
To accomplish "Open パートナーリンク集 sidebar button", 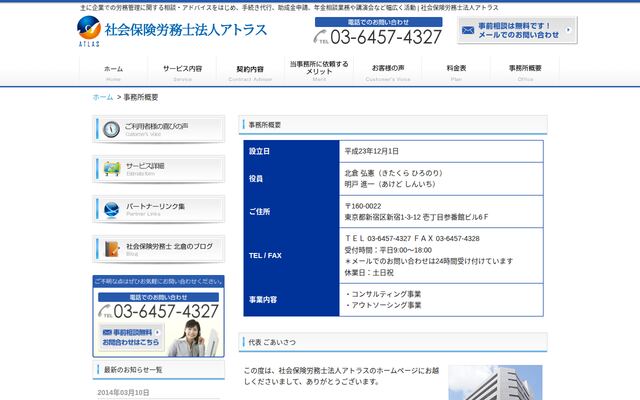I will tap(159, 209).
